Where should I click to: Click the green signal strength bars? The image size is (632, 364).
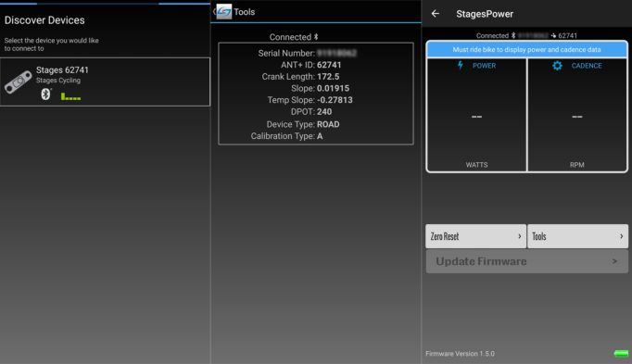[x=70, y=96]
